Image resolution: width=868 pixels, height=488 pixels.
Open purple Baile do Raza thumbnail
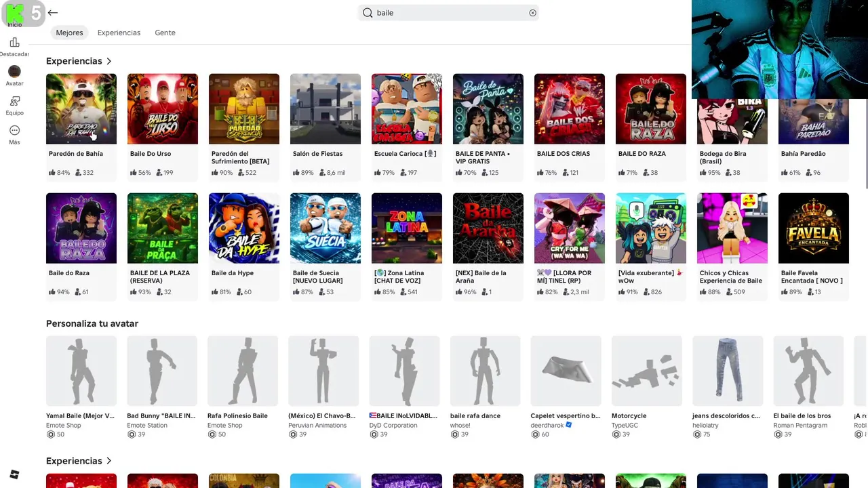click(81, 228)
